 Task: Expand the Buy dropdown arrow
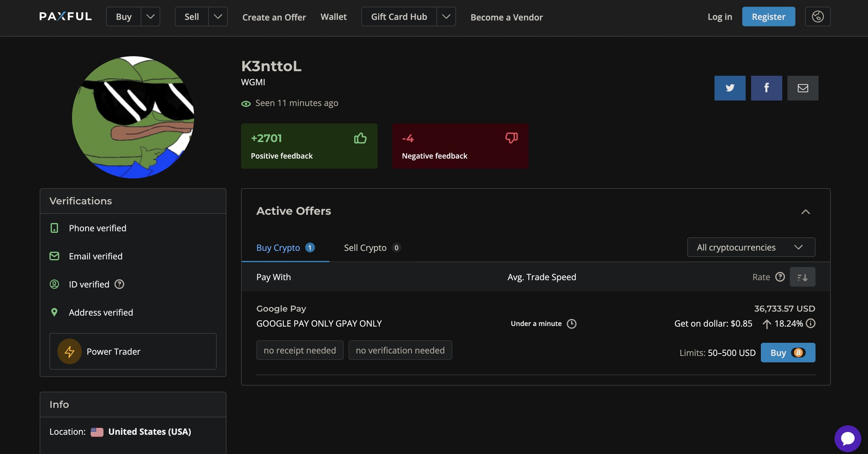pyautogui.click(x=150, y=16)
